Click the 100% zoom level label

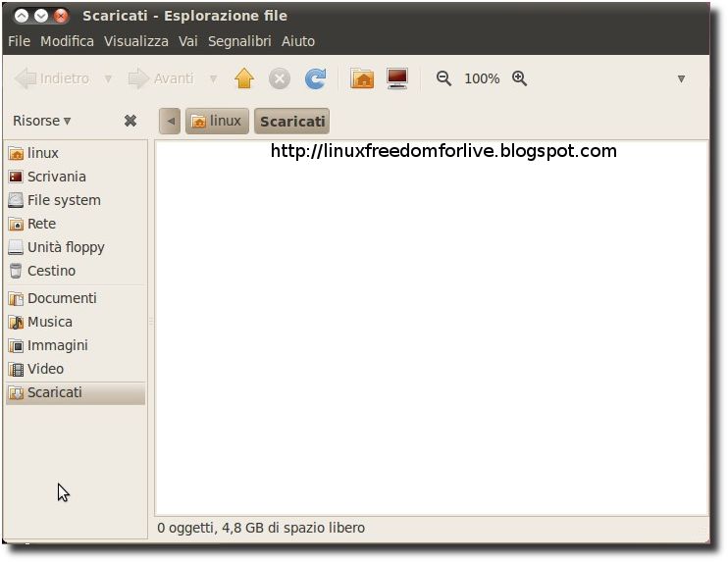482,78
